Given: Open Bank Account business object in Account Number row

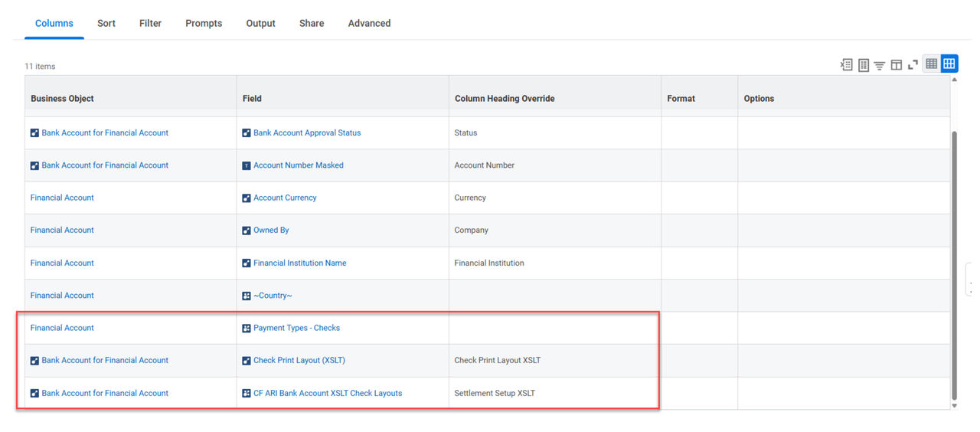Looking at the screenshot, I should click(105, 165).
